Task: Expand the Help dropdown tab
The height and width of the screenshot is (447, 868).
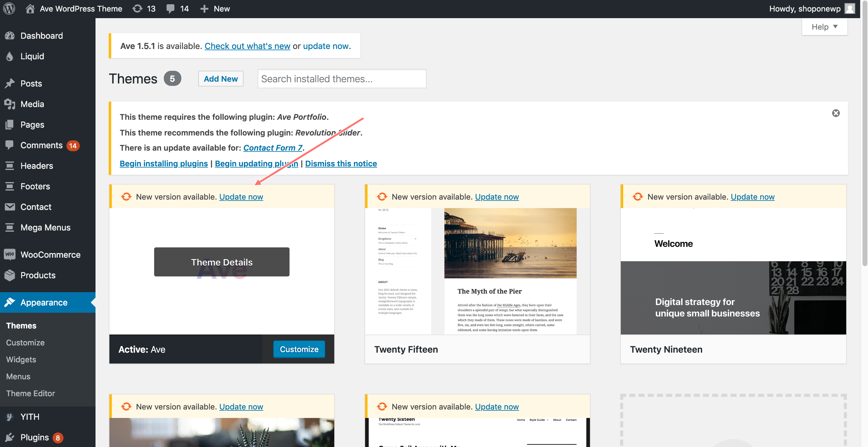Action: 824,27
